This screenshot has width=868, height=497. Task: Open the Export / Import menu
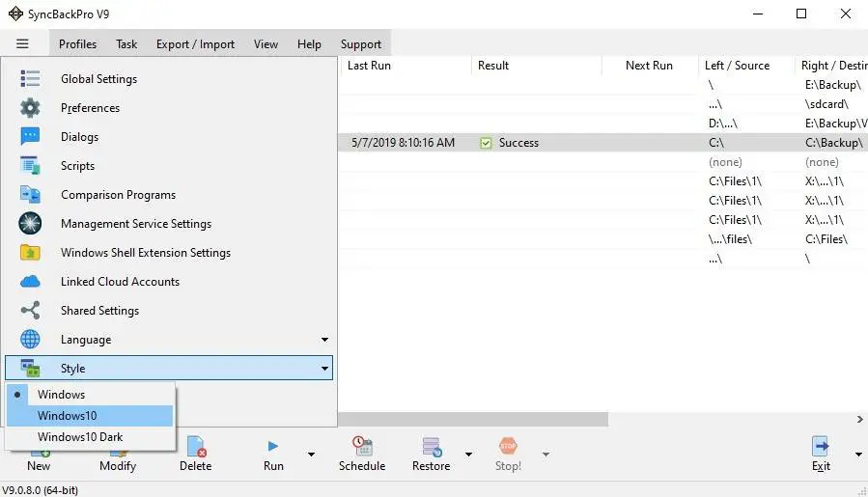pos(195,44)
